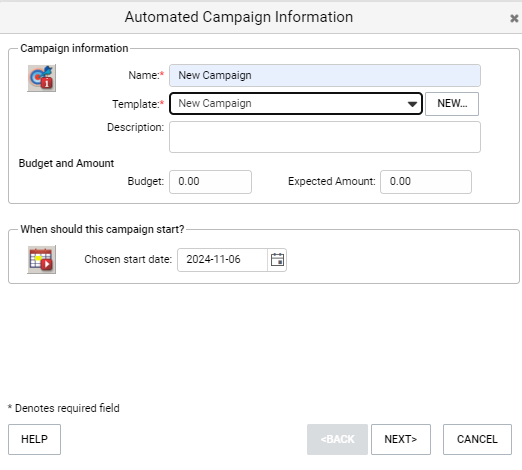Click inside the Template combo box text
Image resolution: width=522 pixels, height=470 pixels.
(287, 104)
